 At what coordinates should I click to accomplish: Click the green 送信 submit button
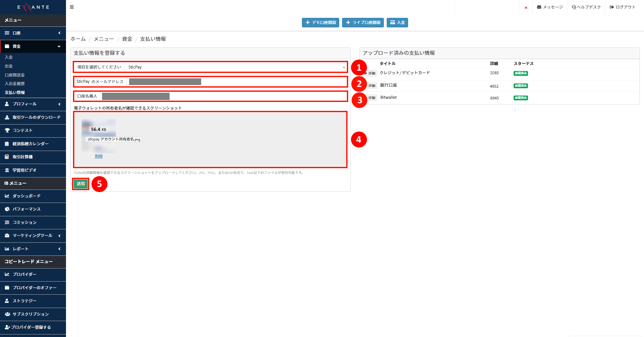point(81,184)
